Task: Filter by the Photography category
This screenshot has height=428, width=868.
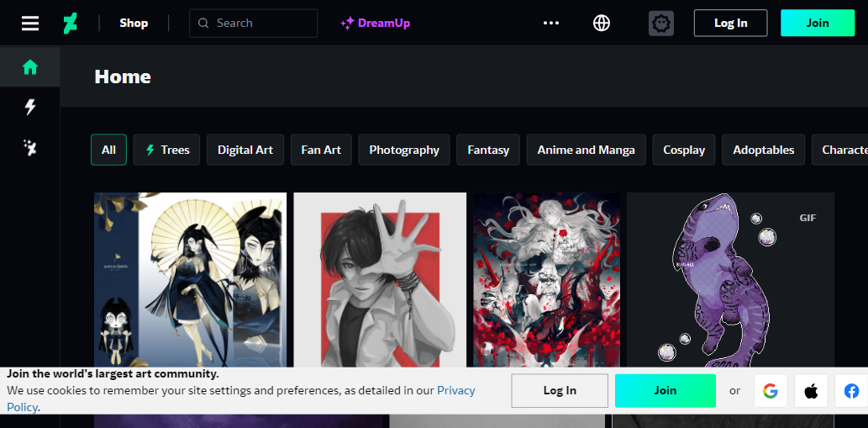Action: [404, 150]
